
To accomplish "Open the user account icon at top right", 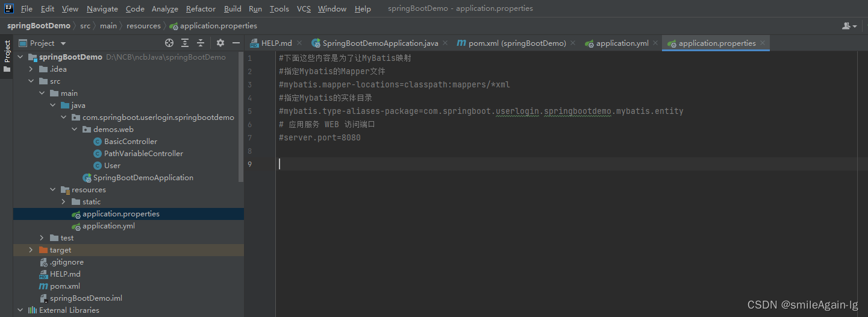I will click(x=849, y=26).
